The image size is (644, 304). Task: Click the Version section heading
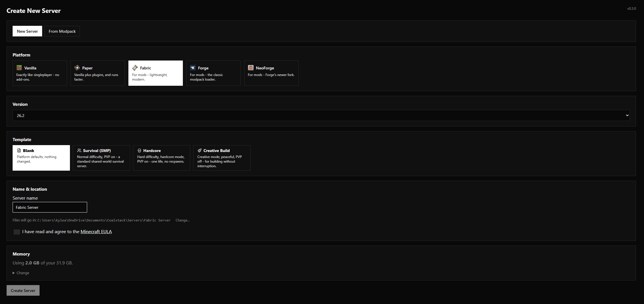(x=20, y=104)
